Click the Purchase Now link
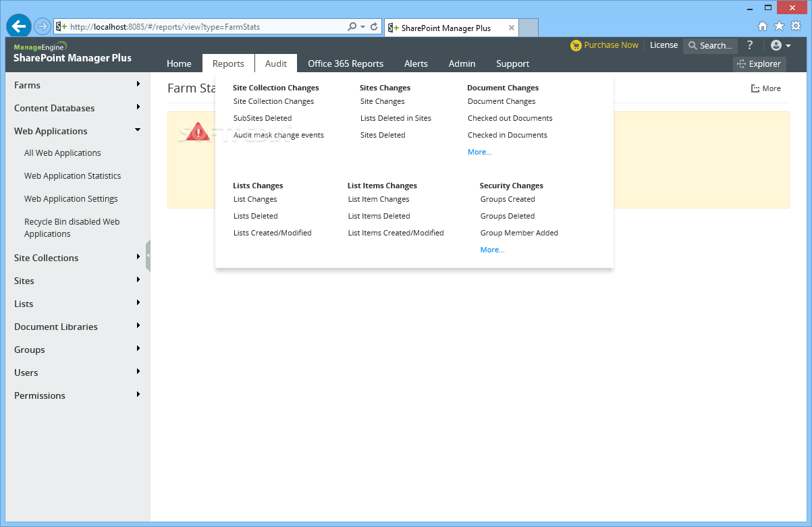 pos(611,45)
